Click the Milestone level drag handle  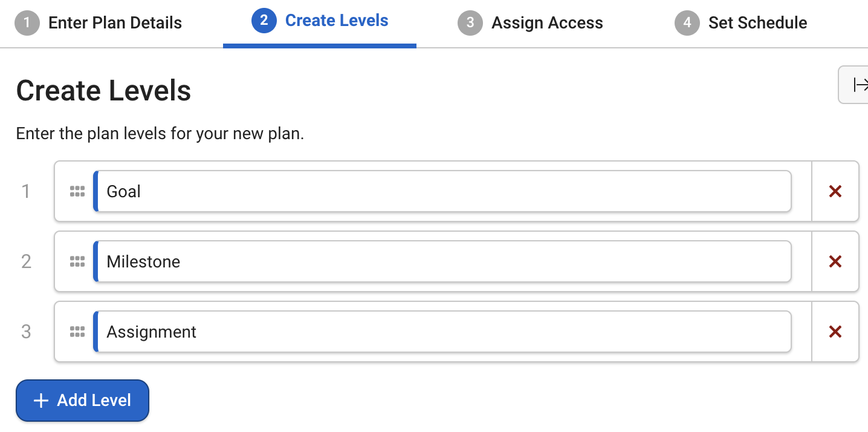(77, 261)
